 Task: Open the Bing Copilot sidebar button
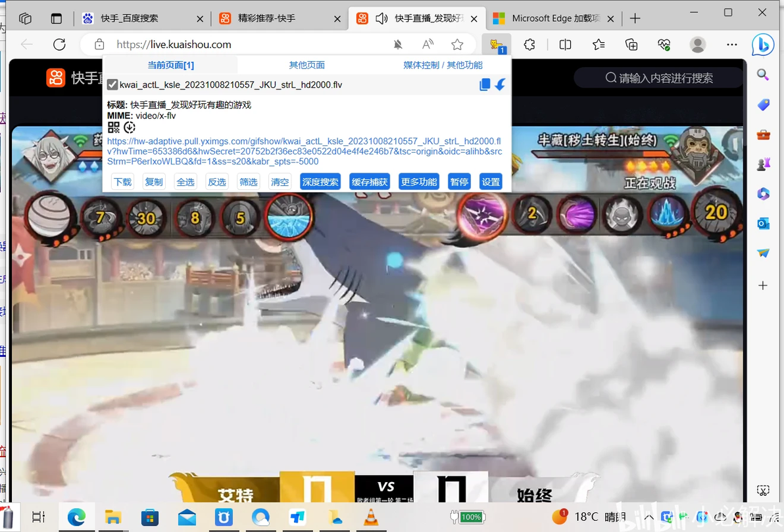click(763, 45)
